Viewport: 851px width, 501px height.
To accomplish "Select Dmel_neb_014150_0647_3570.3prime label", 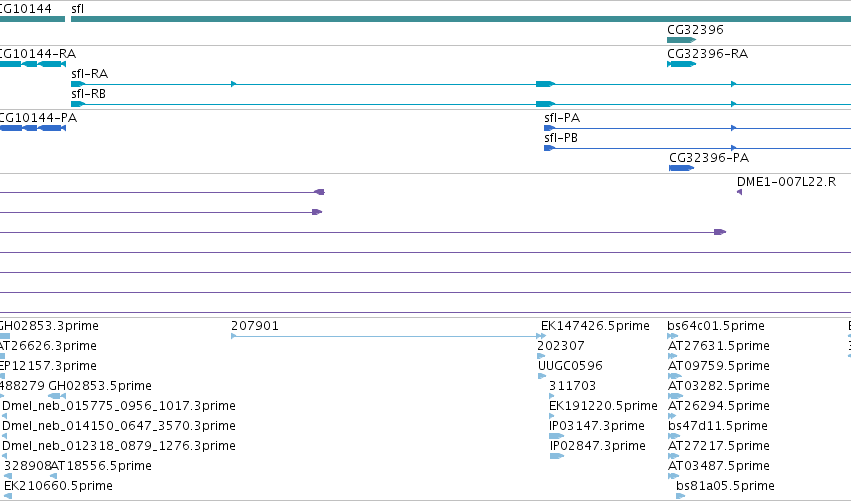I will tap(119, 426).
